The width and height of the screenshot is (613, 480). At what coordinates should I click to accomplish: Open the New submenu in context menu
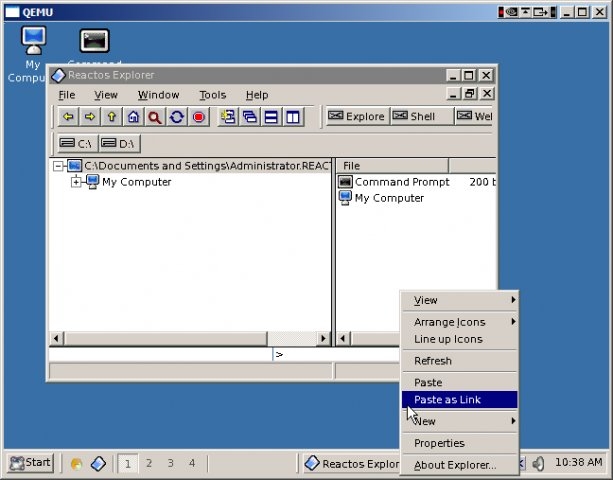(x=460, y=421)
